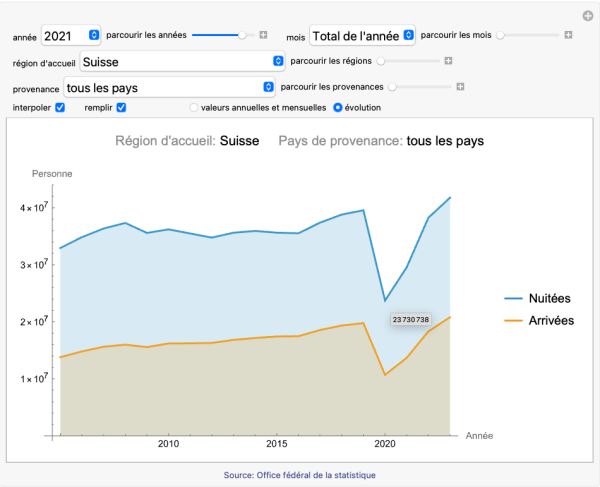Click the gray plus icon at top-right corner
This screenshot has width=600, height=487.
tap(588, 15)
